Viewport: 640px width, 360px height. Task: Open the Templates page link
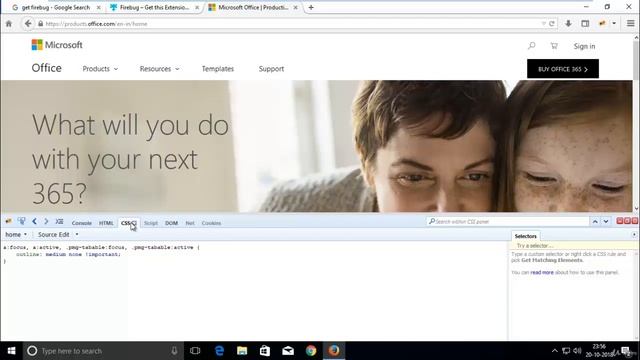point(218,69)
